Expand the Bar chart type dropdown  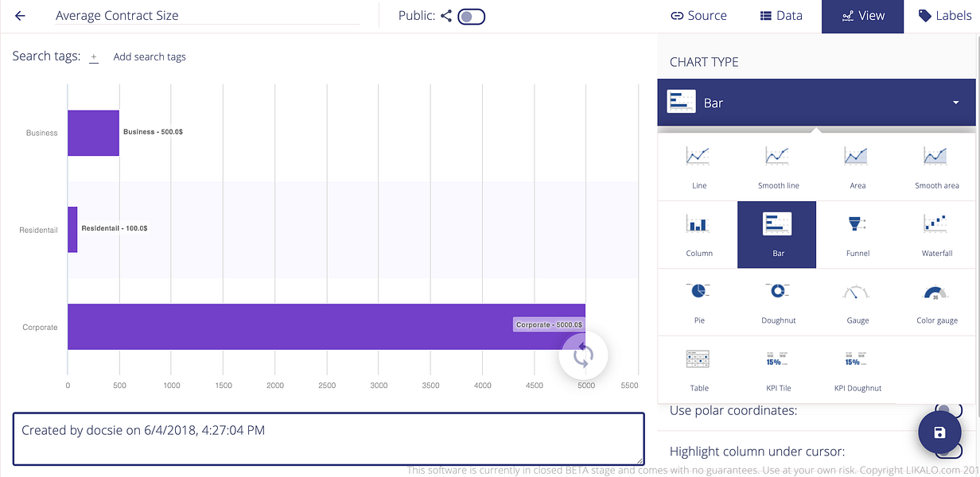pos(816,103)
